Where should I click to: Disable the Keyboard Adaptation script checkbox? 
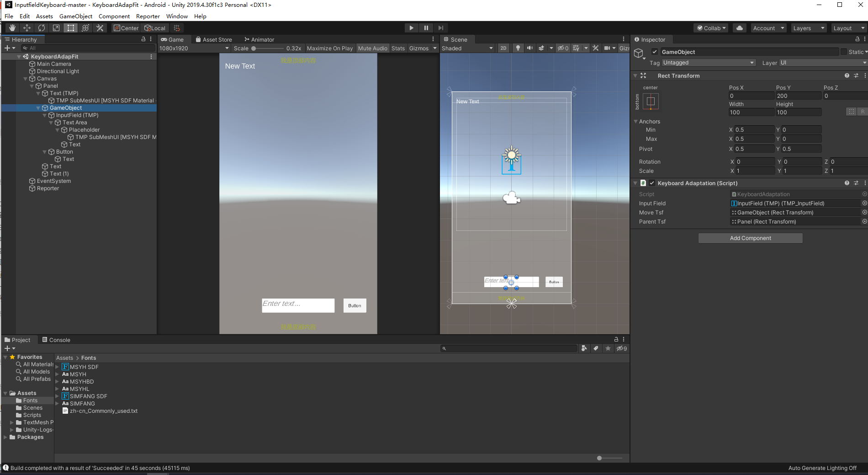(x=652, y=183)
